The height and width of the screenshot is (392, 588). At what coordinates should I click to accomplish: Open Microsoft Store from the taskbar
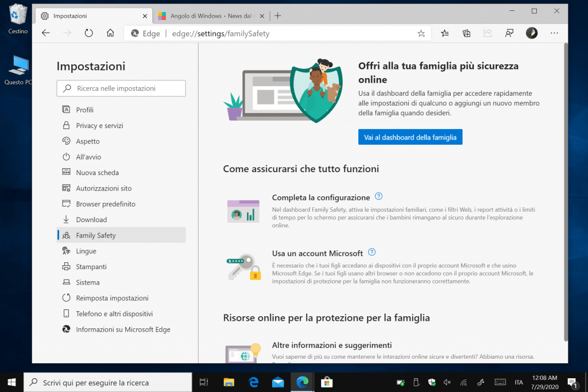[327, 382]
